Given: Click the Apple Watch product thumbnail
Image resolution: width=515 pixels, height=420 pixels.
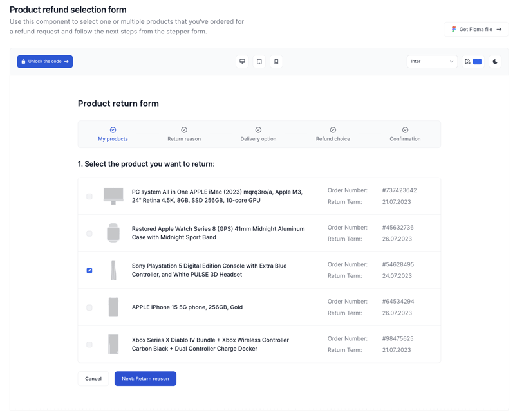Looking at the screenshot, I should click(113, 233).
